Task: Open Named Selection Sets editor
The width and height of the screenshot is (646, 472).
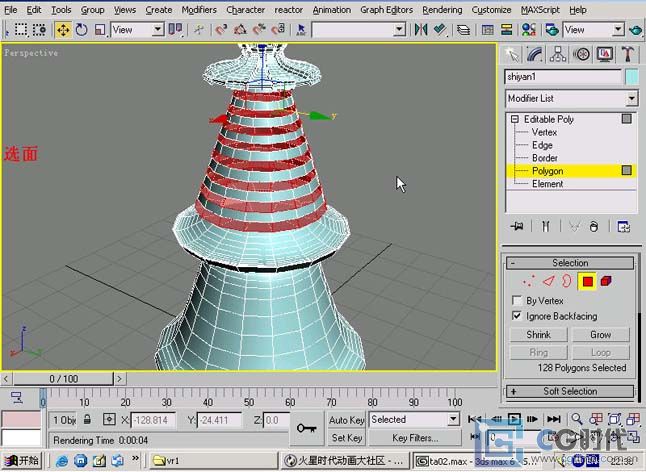Action: [x=301, y=30]
